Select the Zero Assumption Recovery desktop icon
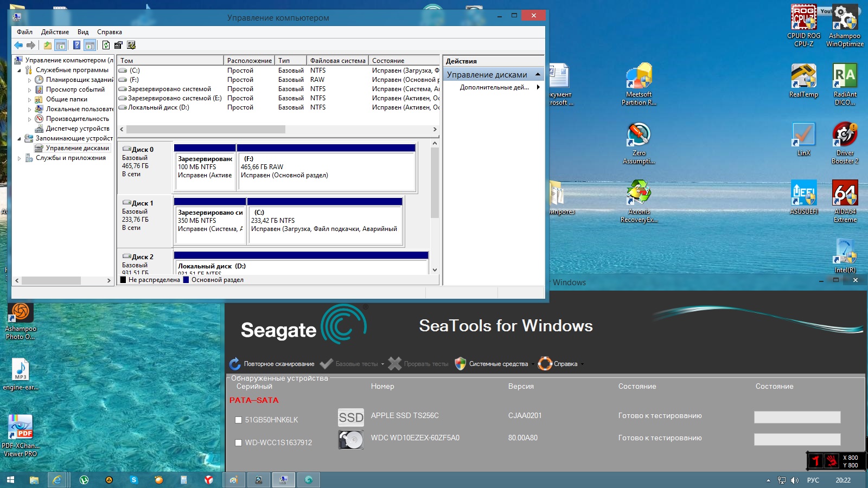The height and width of the screenshot is (488, 868). pyautogui.click(x=639, y=143)
